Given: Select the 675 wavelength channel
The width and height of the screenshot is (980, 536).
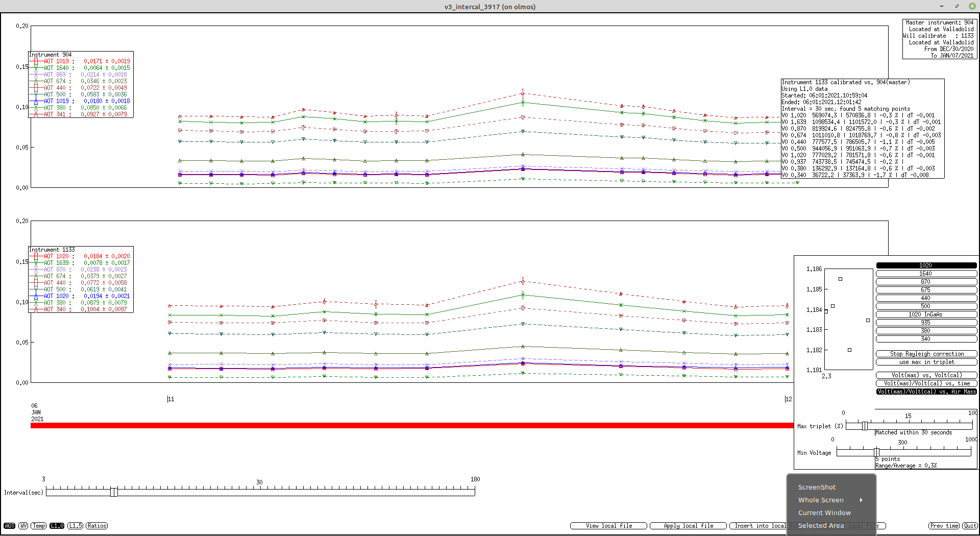Looking at the screenshot, I should (x=926, y=290).
